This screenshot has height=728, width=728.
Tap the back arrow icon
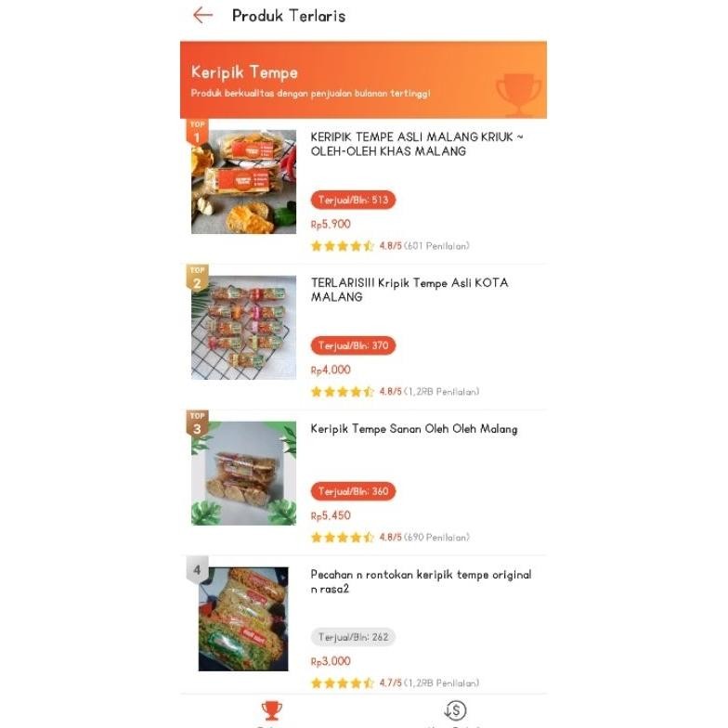click(202, 15)
